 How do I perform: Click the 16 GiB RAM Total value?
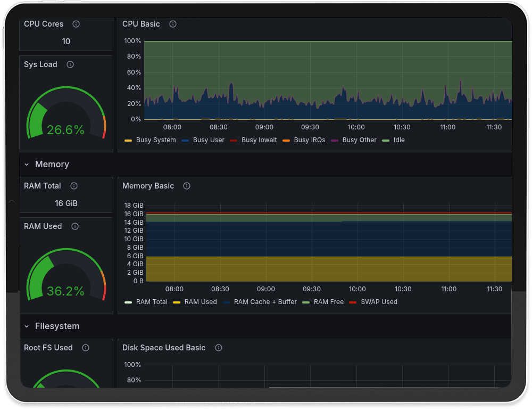pyautogui.click(x=66, y=203)
